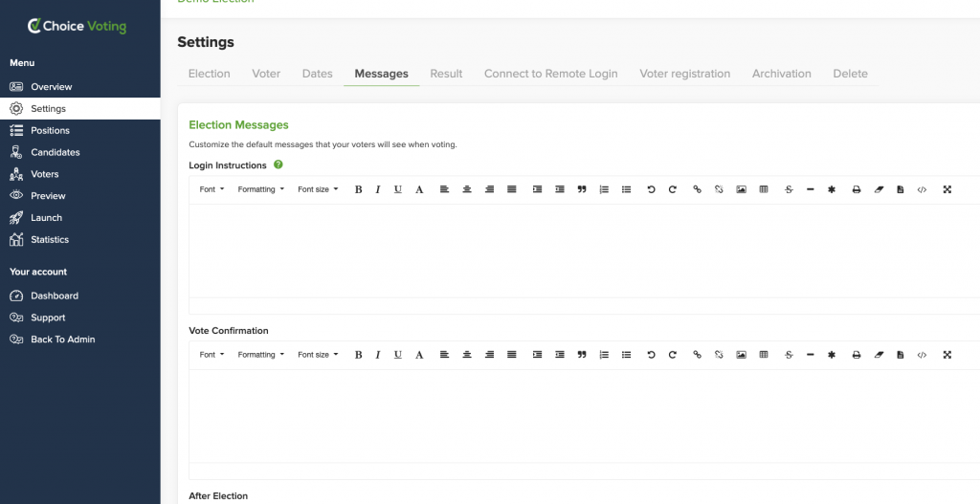This screenshot has height=504, width=980.
Task: Click Print in the Login Instructions toolbar
Action: click(x=857, y=189)
